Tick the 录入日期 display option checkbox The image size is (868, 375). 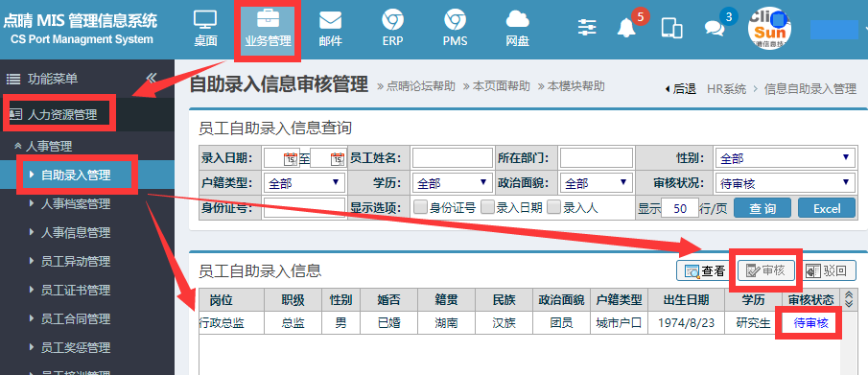(x=487, y=207)
